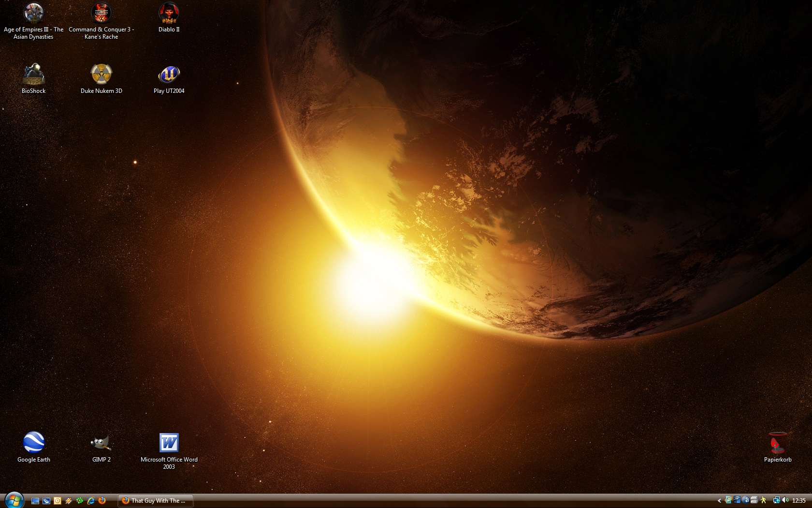Select the GIMP 2 desktop icon

(101, 443)
